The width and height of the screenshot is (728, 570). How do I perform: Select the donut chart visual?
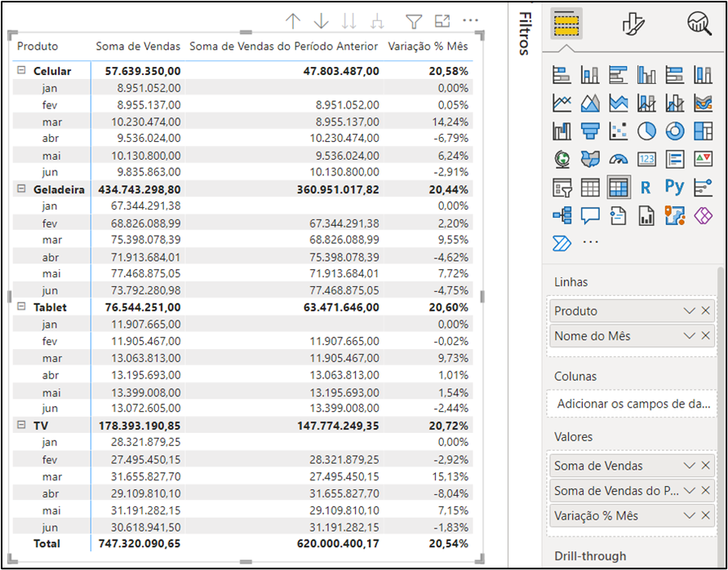(x=675, y=132)
